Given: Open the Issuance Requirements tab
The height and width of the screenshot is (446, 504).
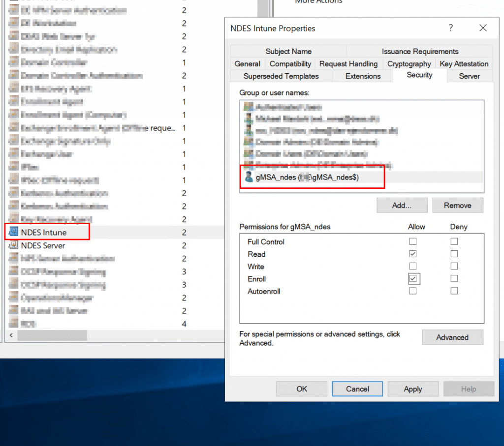Looking at the screenshot, I should coord(420,51).
